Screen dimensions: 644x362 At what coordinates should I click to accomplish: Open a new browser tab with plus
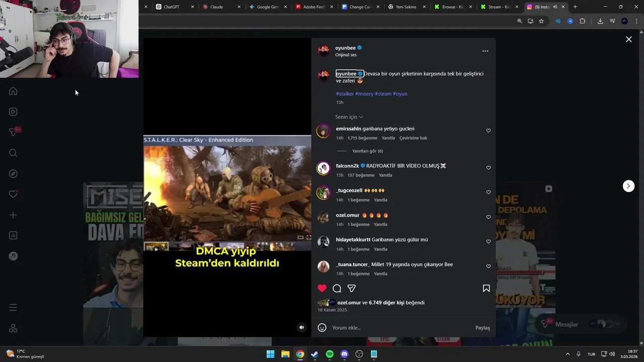pyautogui.click(x=575, y=7)
